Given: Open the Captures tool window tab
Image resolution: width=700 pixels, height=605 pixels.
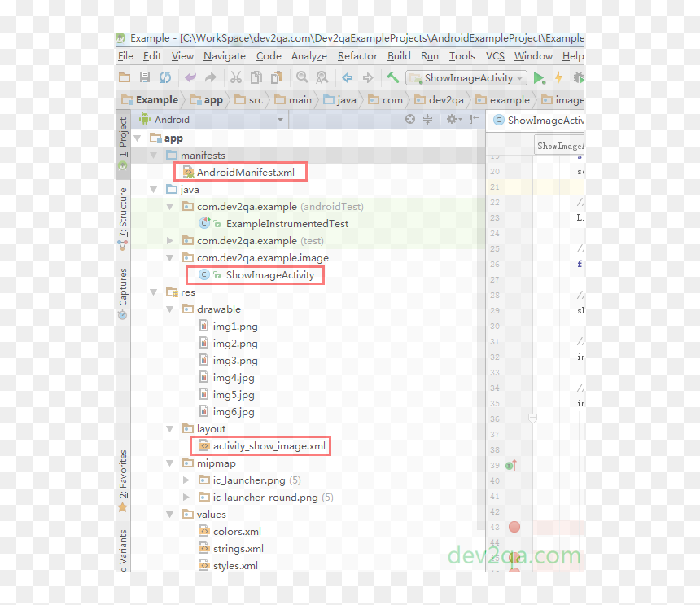Looking at the screenshot, I should (x=123, y=293).
